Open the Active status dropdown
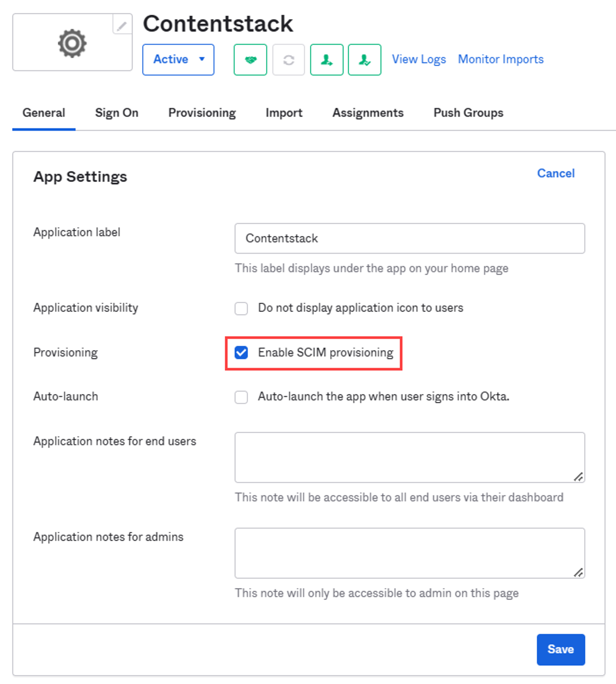616x684 pixels. click(x=178, y=59)
